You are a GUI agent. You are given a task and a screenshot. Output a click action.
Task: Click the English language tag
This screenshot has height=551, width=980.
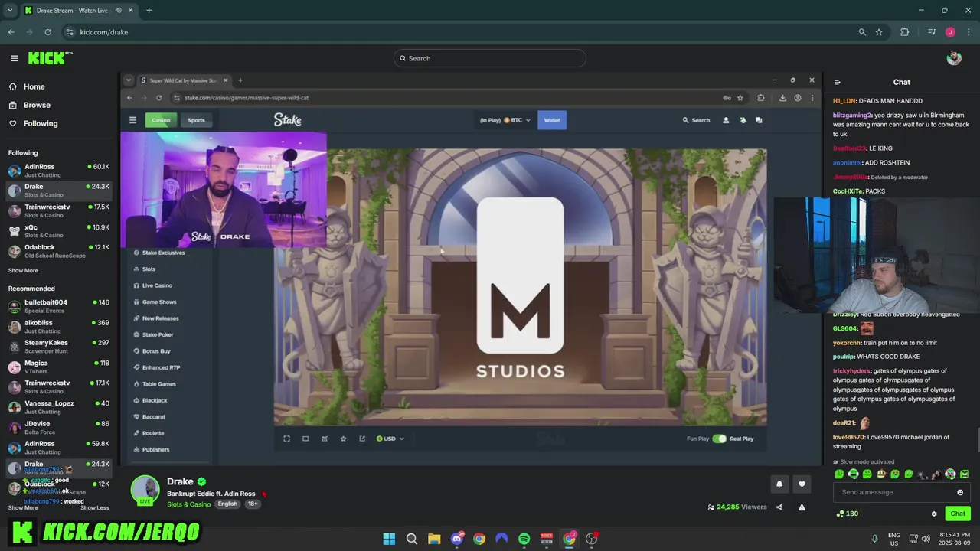[227, 504]
